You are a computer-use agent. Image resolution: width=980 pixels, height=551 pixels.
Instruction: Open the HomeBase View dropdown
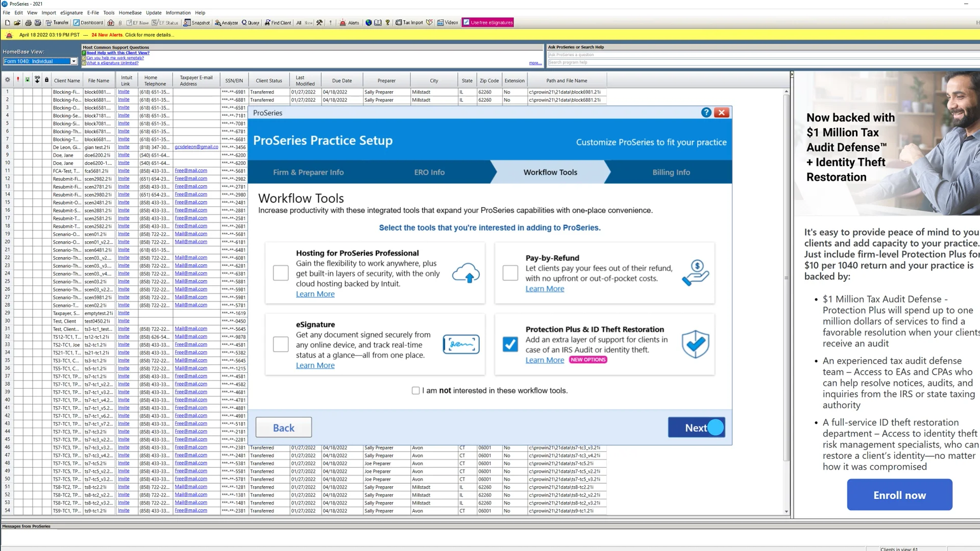point(74,61)
